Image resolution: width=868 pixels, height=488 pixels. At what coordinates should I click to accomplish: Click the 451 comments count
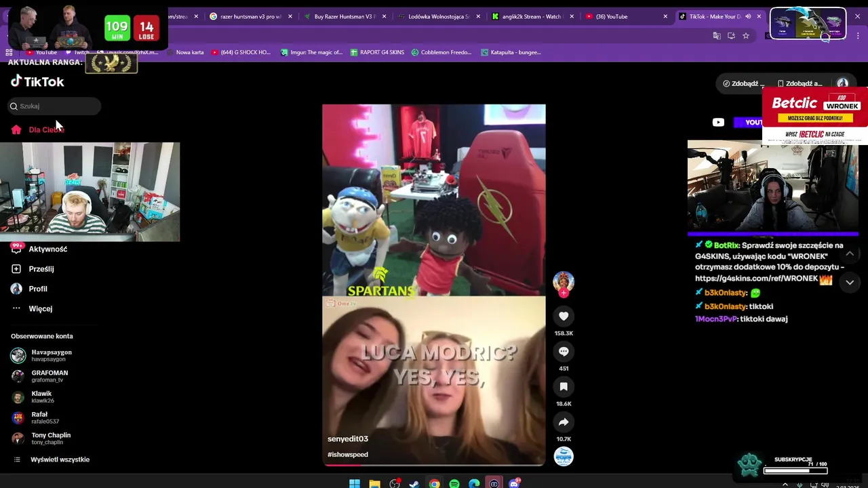(564, 369)
